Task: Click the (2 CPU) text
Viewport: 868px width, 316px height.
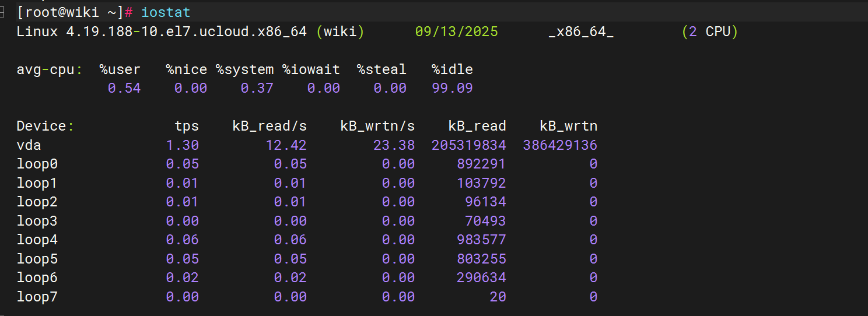Action: (x=709, y=31)
